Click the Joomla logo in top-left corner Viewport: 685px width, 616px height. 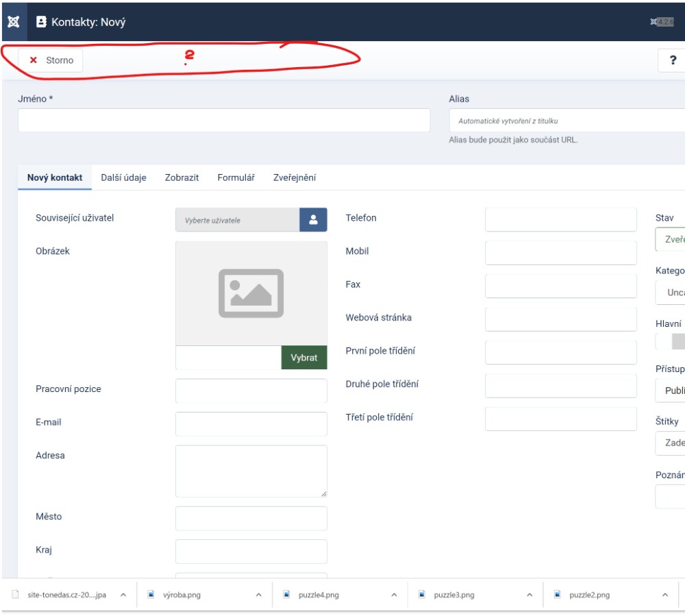tap(13, 22)
